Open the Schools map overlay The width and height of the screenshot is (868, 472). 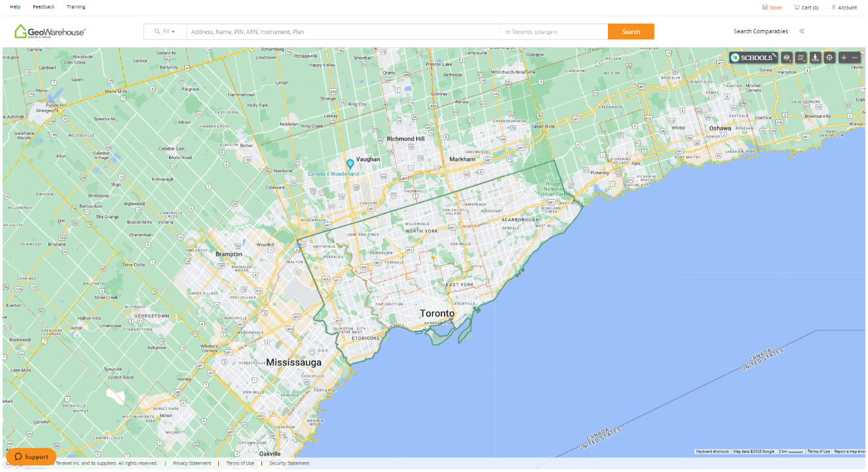[753, 58]
